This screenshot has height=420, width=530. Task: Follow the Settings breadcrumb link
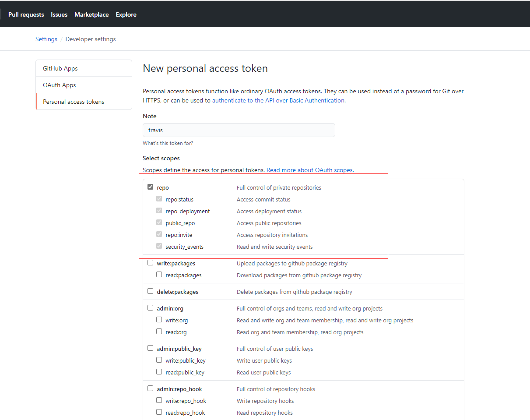[46, 39]
